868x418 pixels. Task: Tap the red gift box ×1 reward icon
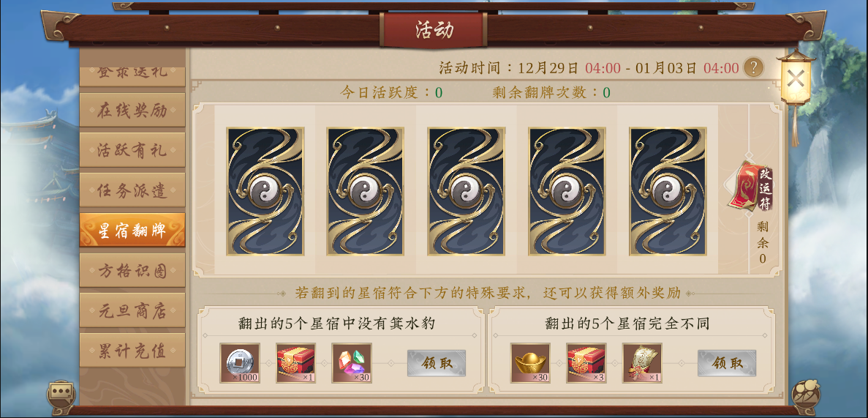[x=295, y=363]
